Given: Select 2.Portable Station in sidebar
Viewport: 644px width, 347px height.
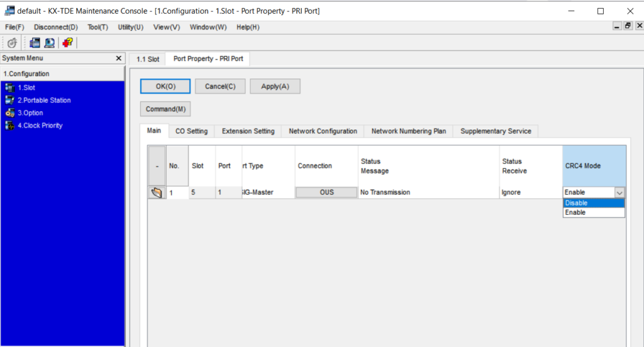Looking at the screenshot, I should [x=43, y=101].
